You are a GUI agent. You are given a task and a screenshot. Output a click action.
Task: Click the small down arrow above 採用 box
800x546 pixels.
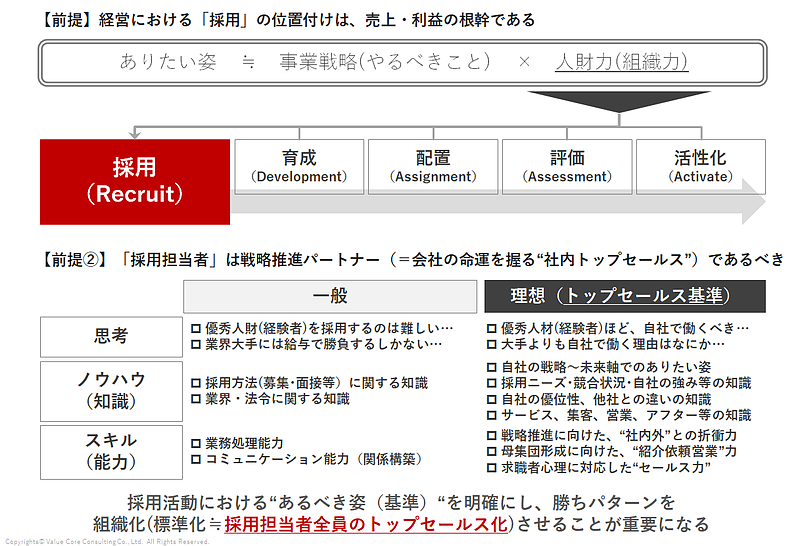[x=134, y=131]
